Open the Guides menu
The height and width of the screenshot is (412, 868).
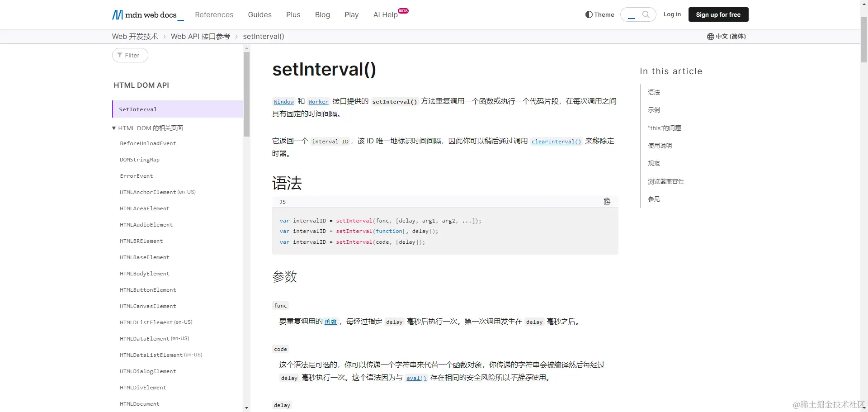pos(259,14)
